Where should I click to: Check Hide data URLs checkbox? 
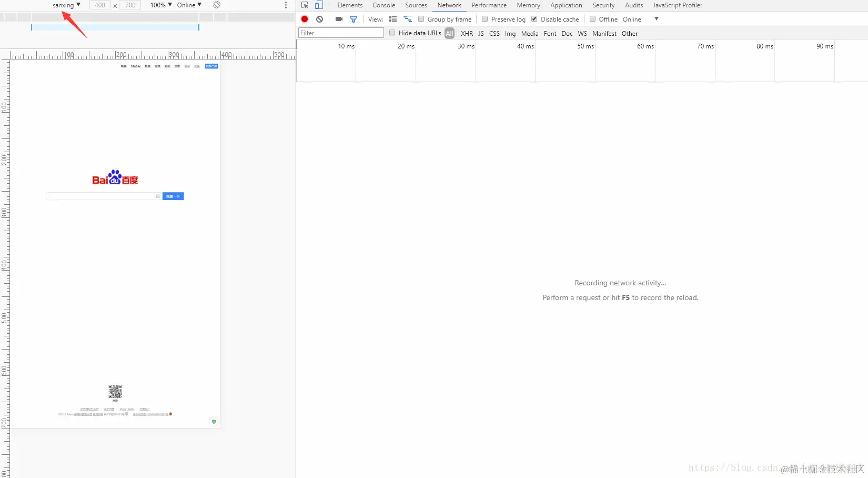392,33
